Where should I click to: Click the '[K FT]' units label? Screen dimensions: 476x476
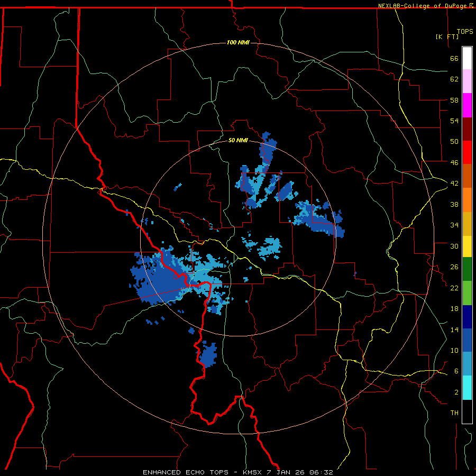click(447, 36)
